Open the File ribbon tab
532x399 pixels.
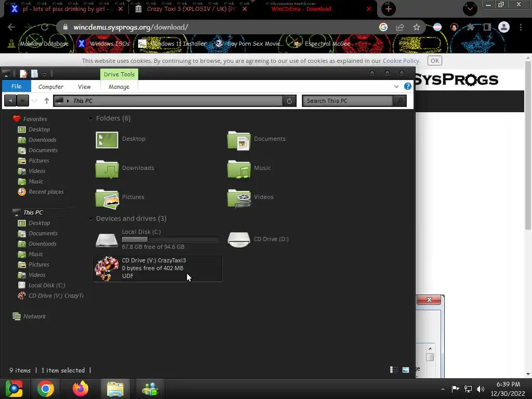pyautogui.click(x=16, y=86)
